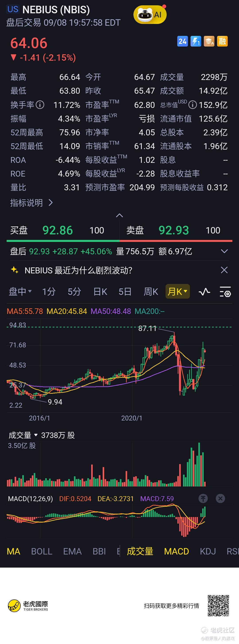Open 指标说明 indicator explanation
This screenshot has width=239, height=644.
click(31, 202)
